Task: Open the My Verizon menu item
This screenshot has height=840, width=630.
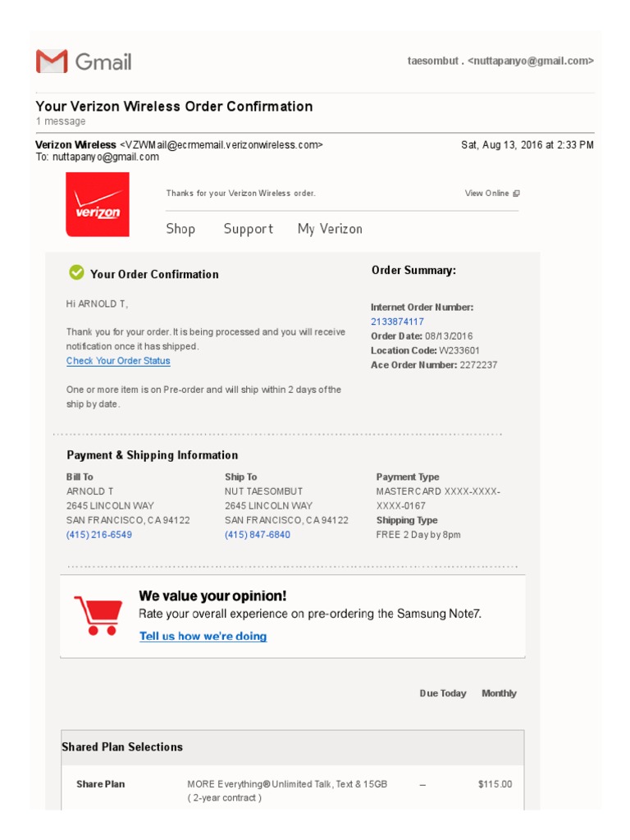Action: tap(330, 229)
